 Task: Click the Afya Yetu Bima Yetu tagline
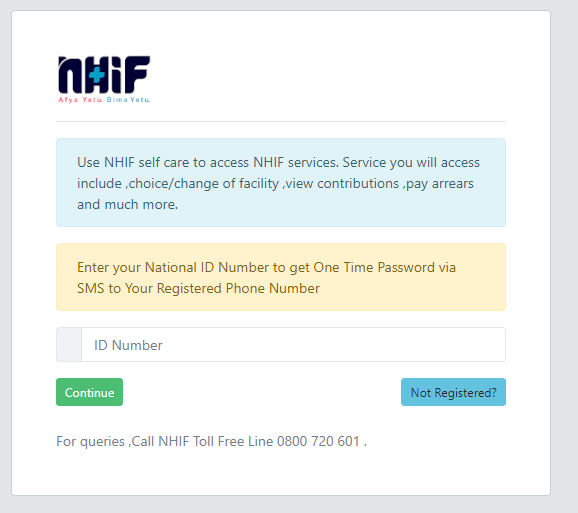pos(104,100)
